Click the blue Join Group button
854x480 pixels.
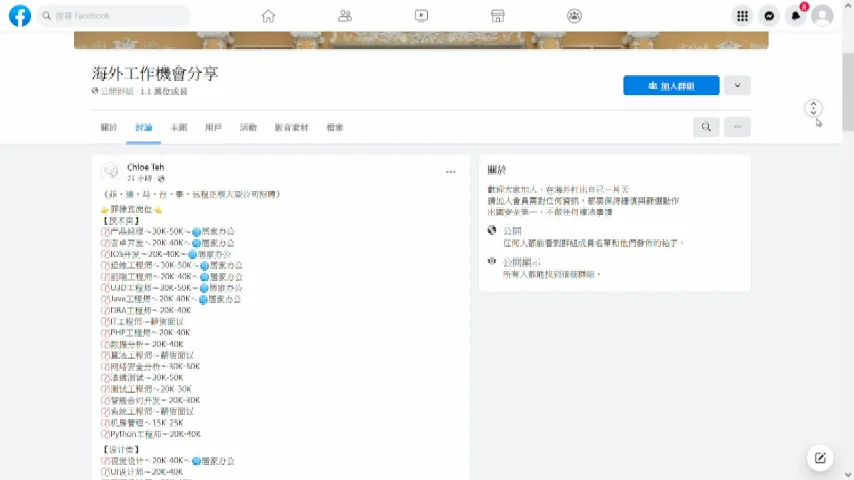click(671, 86)
